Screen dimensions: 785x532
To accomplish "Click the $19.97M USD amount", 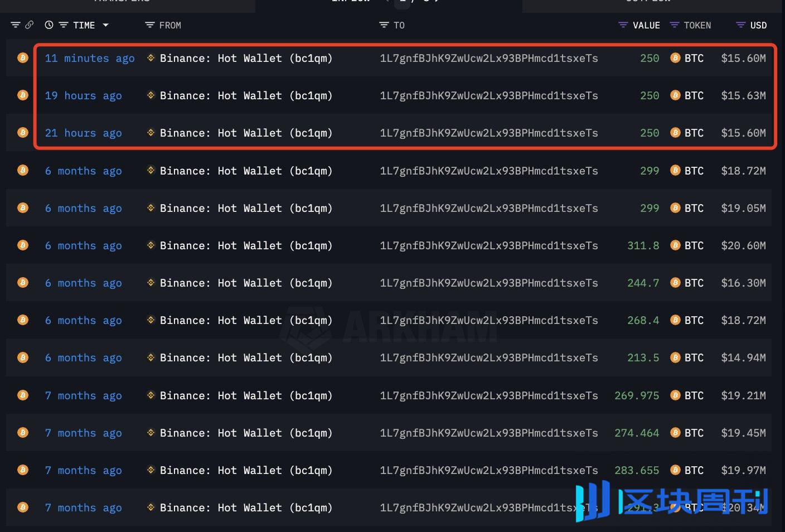I will 743,470.
